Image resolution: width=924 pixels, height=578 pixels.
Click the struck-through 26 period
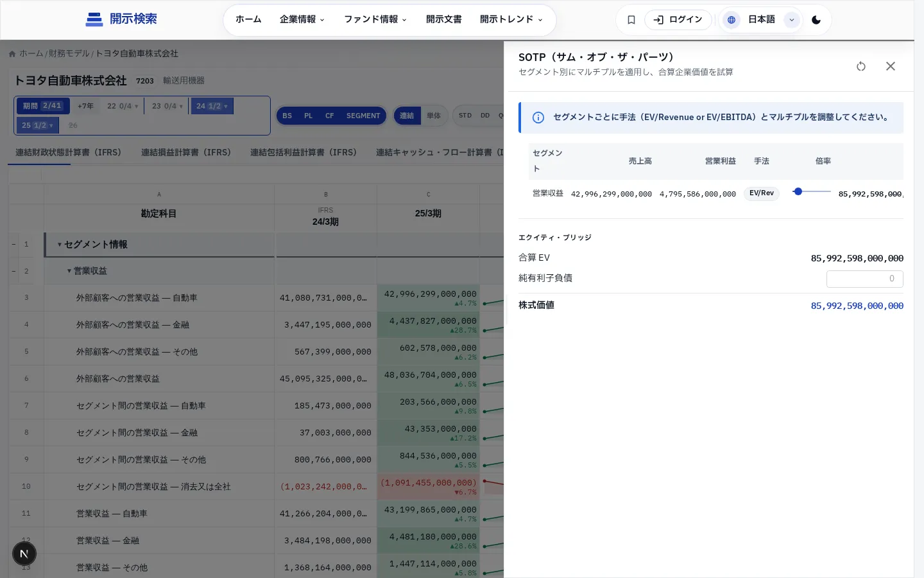pyautogui.click(x=73, y=125)
